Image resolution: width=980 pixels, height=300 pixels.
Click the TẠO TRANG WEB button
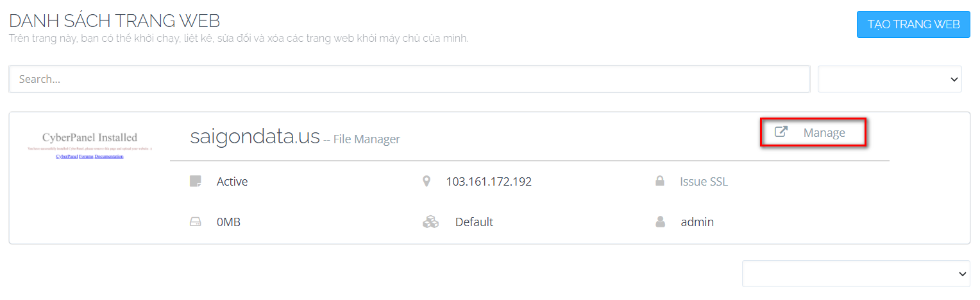(913, 24)
